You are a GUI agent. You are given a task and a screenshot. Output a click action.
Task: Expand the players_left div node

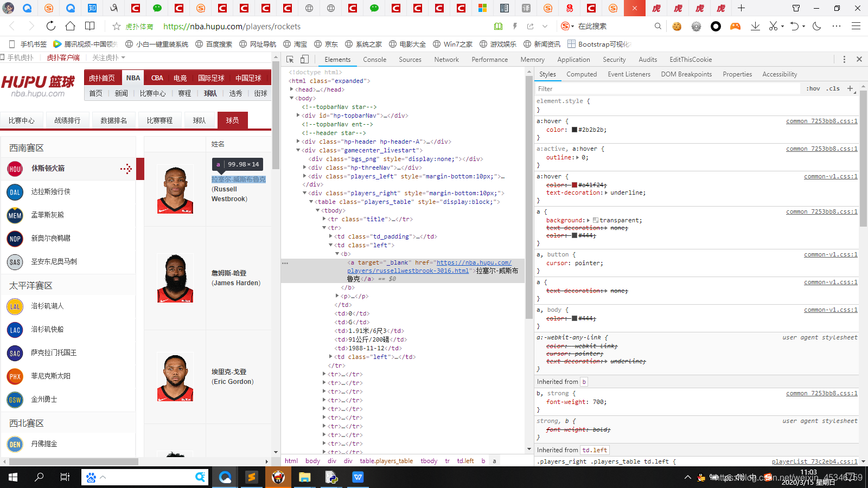[x=305, y=176]
